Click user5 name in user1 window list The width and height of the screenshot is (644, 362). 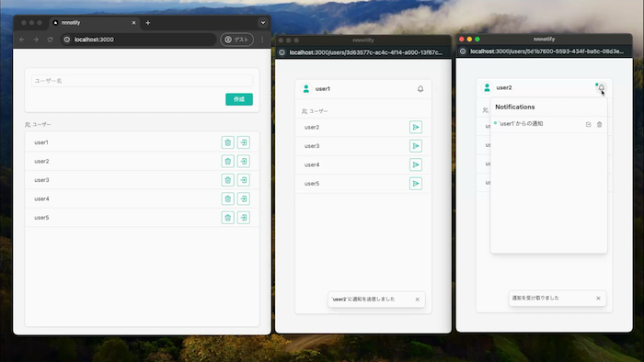(312, 184)
